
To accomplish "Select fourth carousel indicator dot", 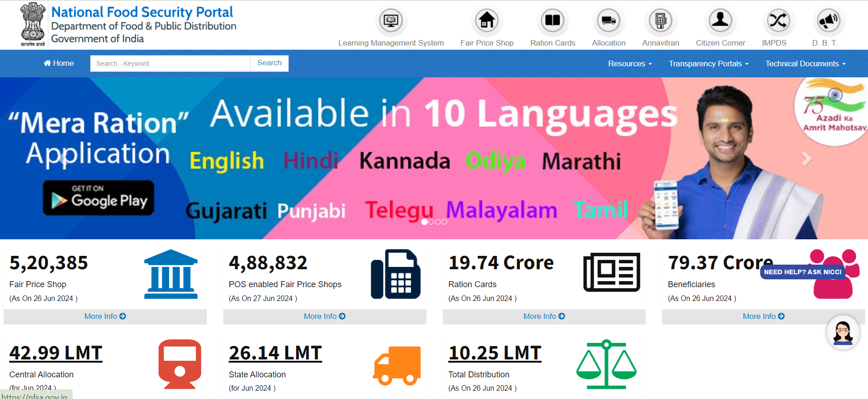I will (x=444, y=222).
